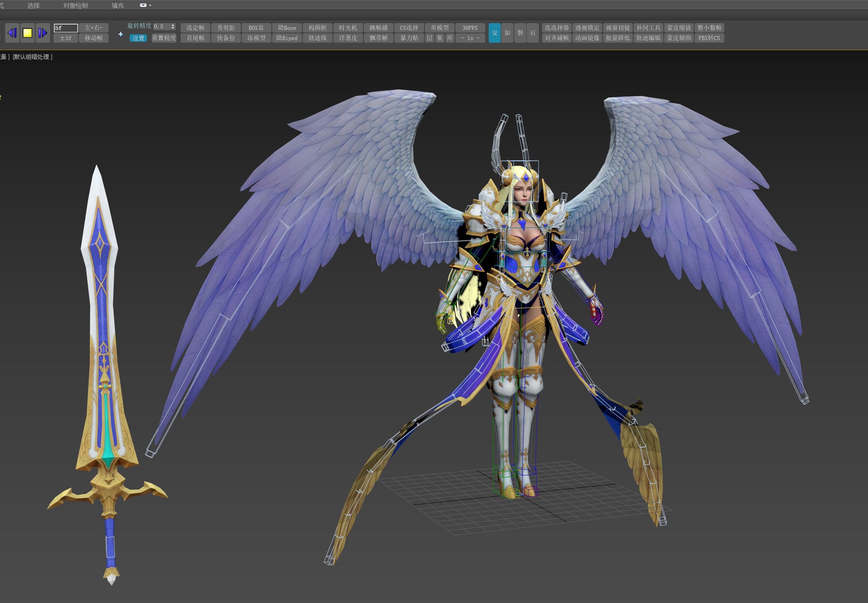Click the previous frame playback arrow
This screenshot has width=868, height=603.
pos(12,33)
